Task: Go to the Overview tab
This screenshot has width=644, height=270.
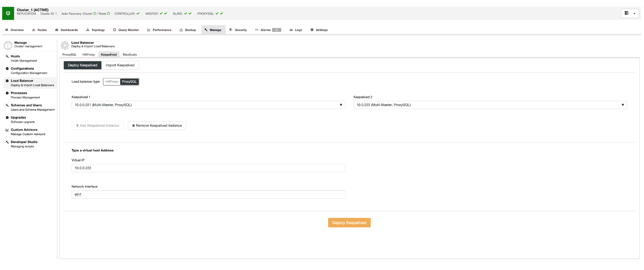Action: 14,30
